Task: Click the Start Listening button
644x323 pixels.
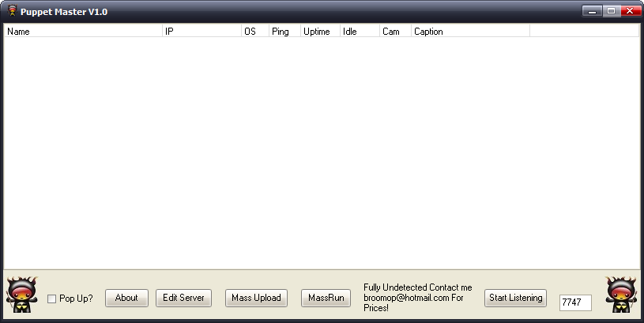Action: pos(515,298)
